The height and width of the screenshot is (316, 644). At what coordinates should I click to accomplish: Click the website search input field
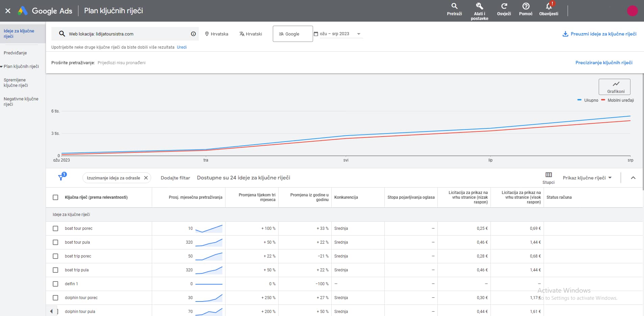[x=125, y=34]
